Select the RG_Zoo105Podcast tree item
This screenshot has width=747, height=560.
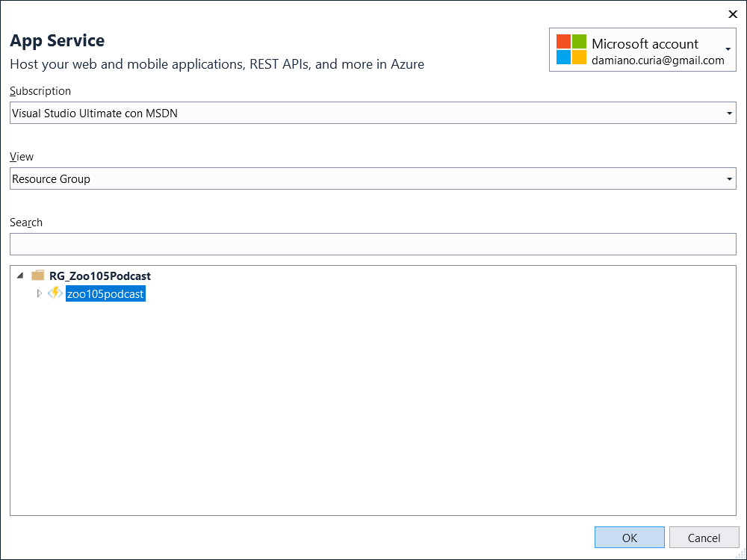(100, 276)
